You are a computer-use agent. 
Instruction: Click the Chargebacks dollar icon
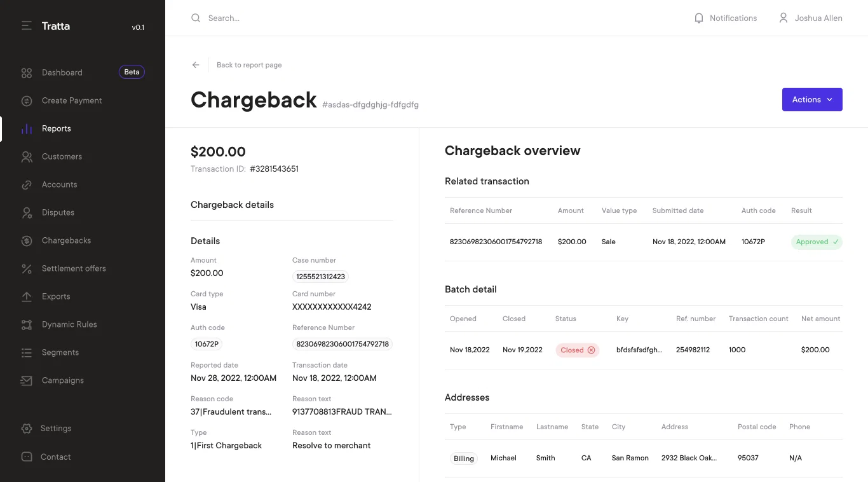[x=26, y=240]
